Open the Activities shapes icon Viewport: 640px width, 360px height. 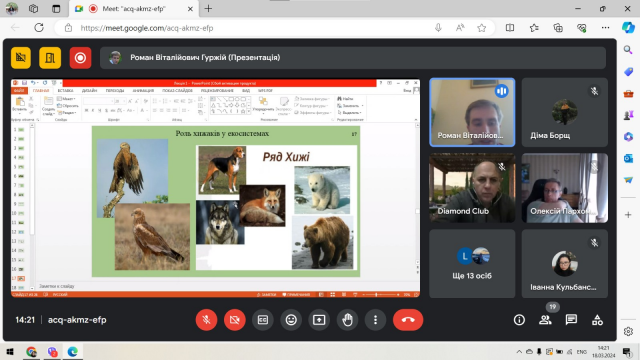[597, 320]
